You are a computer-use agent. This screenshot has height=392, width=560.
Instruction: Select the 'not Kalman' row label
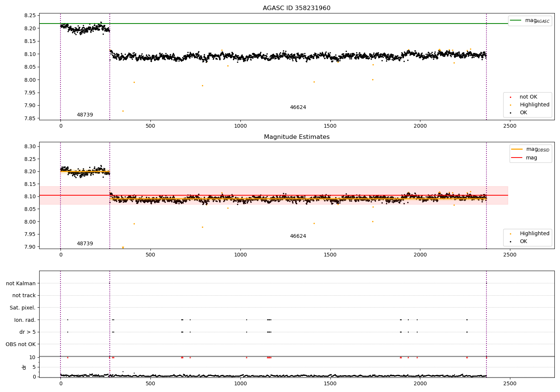[x=21, y=283]
